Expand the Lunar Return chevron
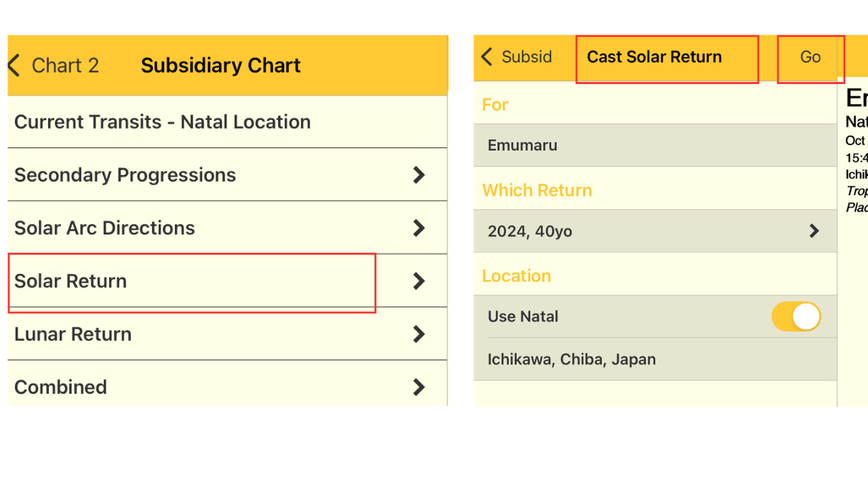The height and width of the screenshot is (488, 868). point(419,334)
